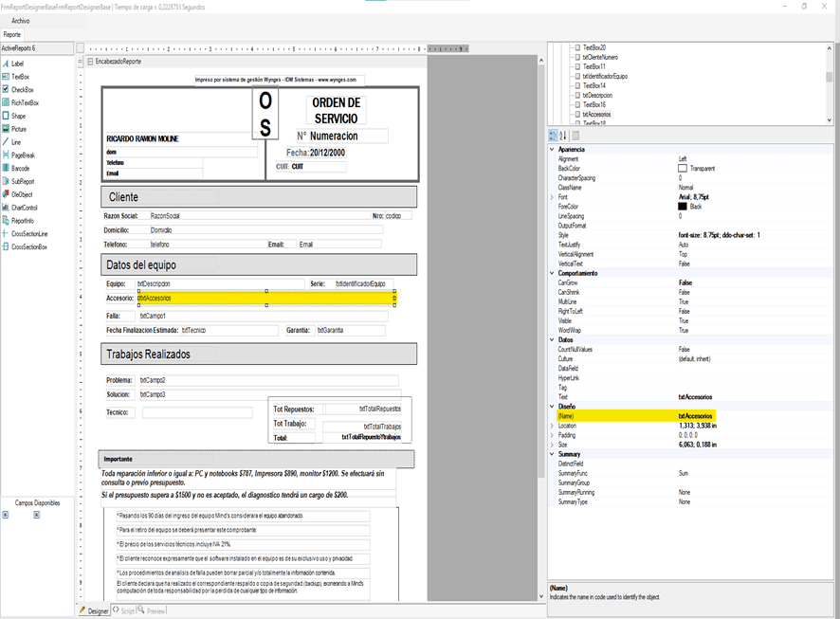Click the Barcode toolbox item
Screen dimensions: 840x619
tap(21, 168)
